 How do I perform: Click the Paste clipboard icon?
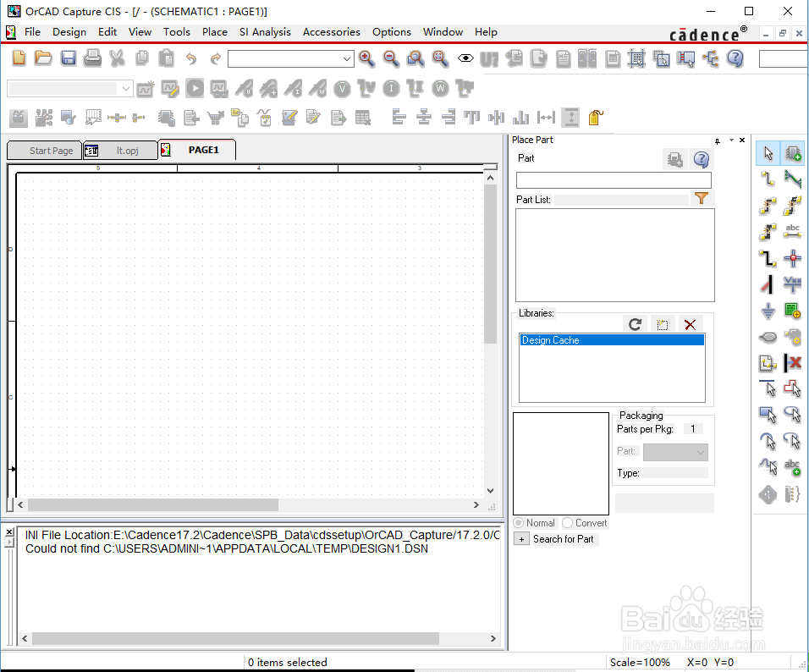pos(166,58)
